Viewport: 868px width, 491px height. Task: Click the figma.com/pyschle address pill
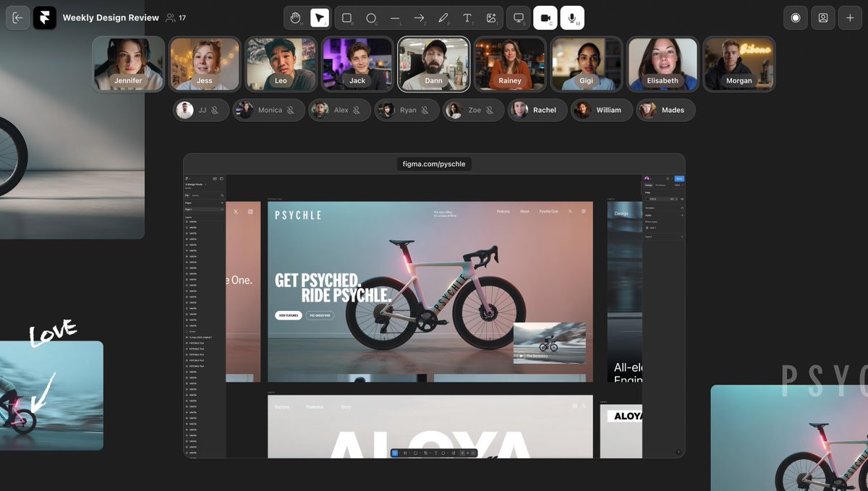(433, 163)
